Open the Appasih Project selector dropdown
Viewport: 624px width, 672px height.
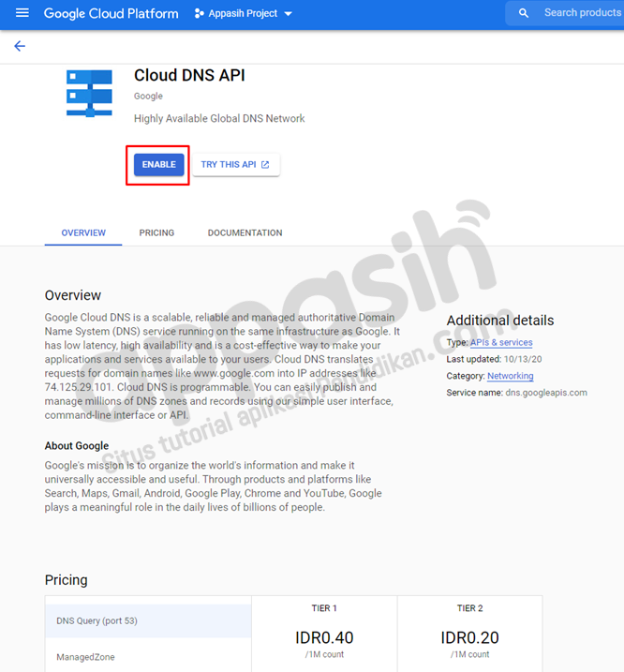(x=243, y=13)
